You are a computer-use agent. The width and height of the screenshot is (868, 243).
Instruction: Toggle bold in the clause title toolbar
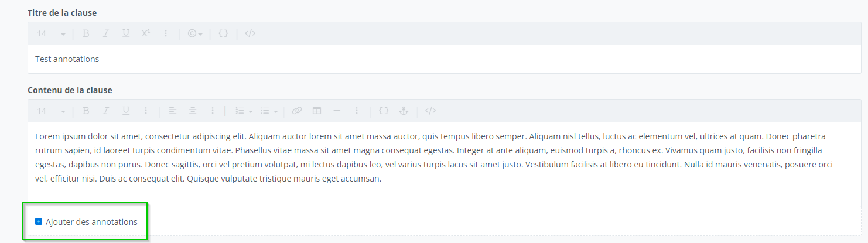pyautogui.click(x=86, y=34)
